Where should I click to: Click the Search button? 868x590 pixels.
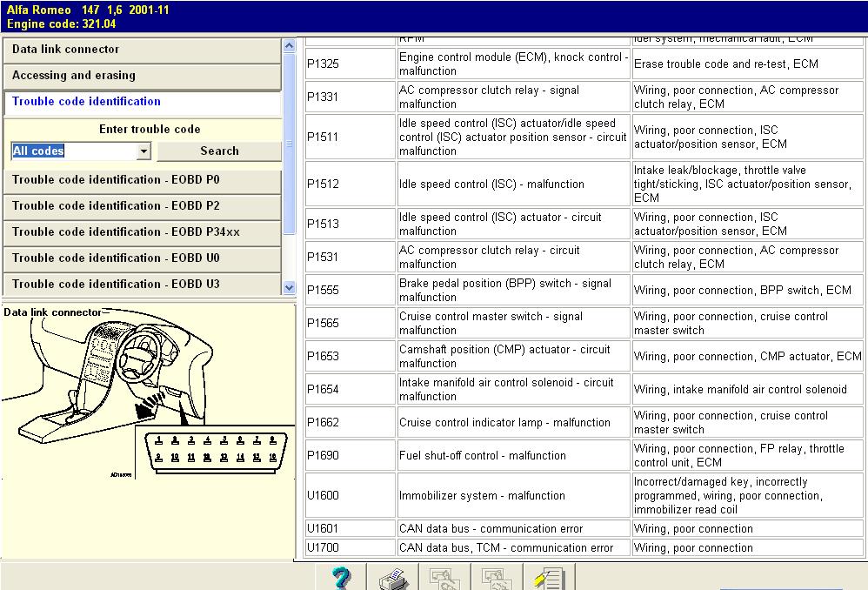pos(219,151)
